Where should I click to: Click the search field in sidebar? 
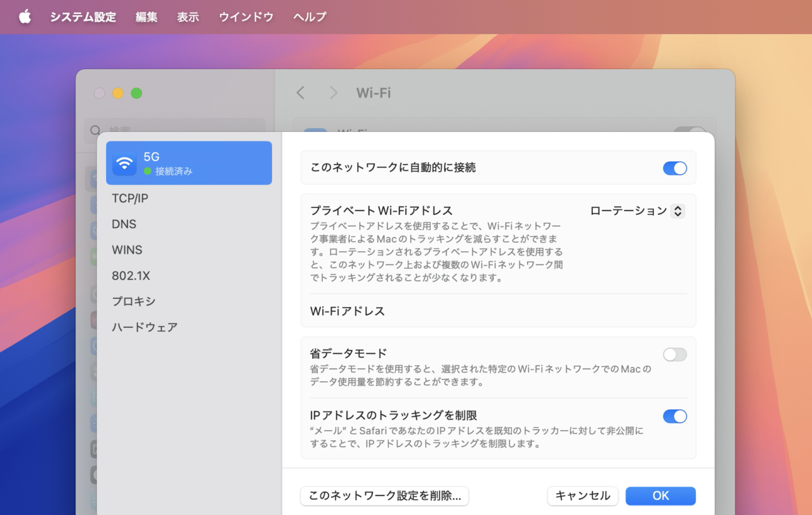point(175,131)
